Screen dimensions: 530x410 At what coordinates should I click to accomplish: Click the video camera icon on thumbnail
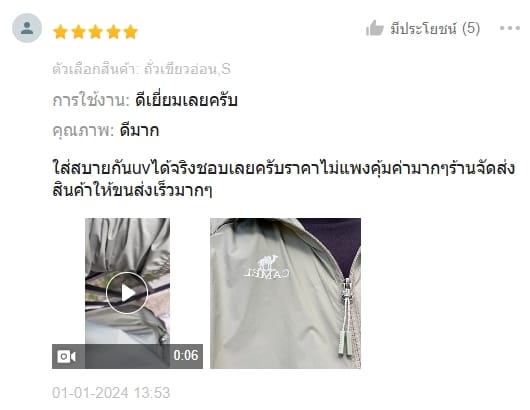point(66,357)
